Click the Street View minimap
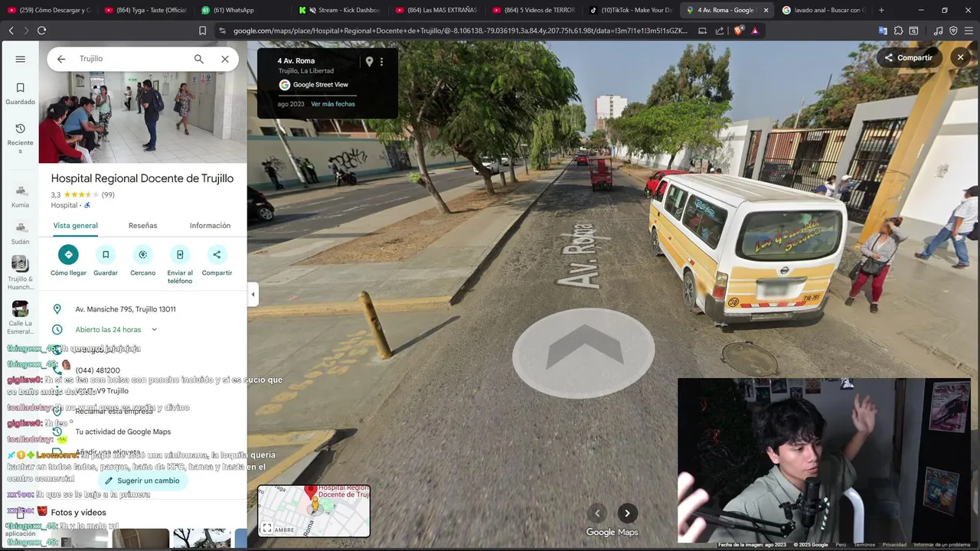Viewport: 980px width, 551px height. point(314,511)
